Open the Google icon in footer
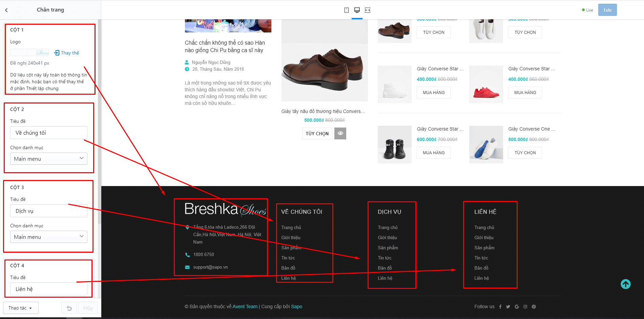The width and height of the screenshot is (644, 319). point(517,307)
